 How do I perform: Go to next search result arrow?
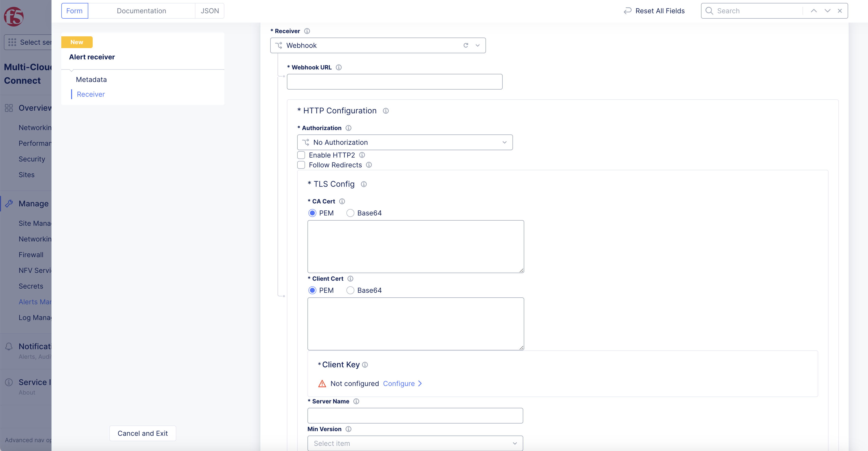coord(828,11)
